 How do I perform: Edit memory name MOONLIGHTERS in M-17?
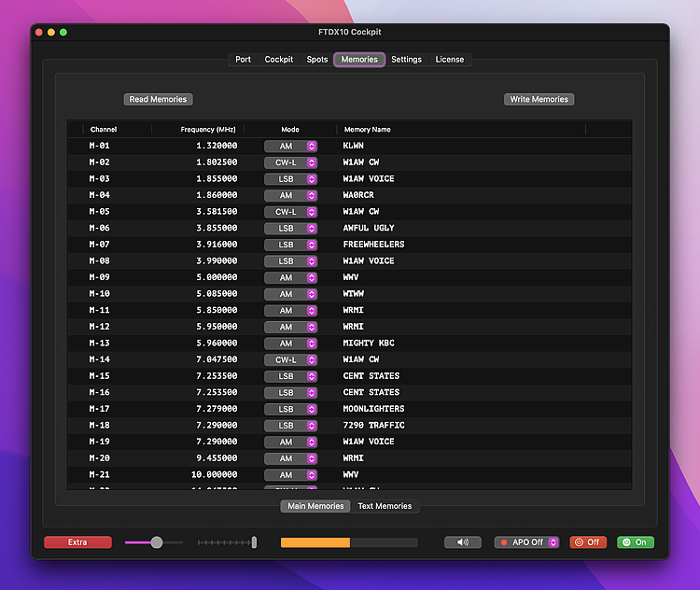tap(373, 409)
